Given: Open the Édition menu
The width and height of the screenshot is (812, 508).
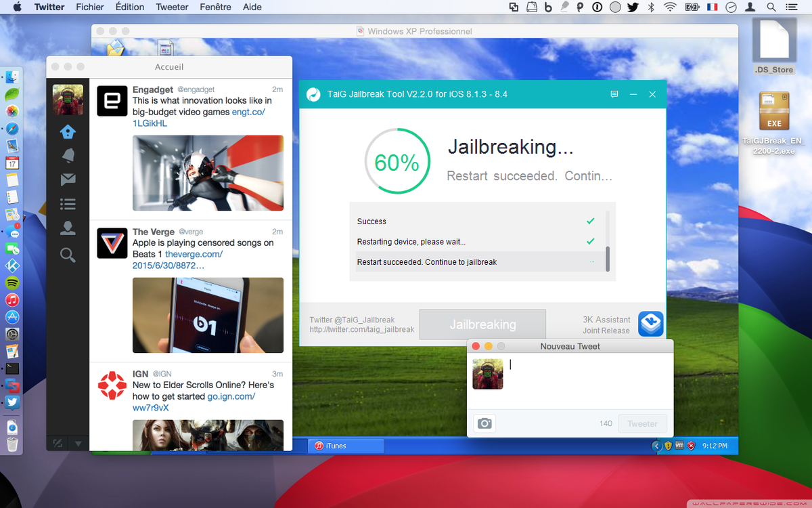Looking at the screenshot, I should coord(130,7).
